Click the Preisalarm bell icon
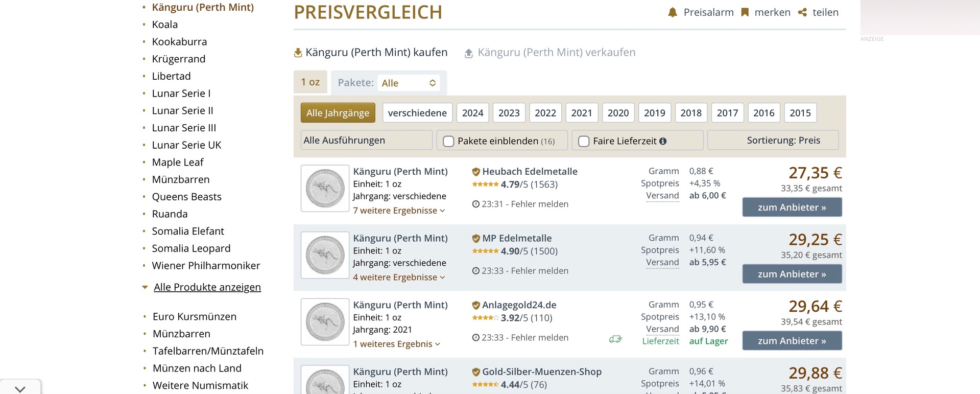Screen dimensions: 980x394 click(x=673, y=12)
